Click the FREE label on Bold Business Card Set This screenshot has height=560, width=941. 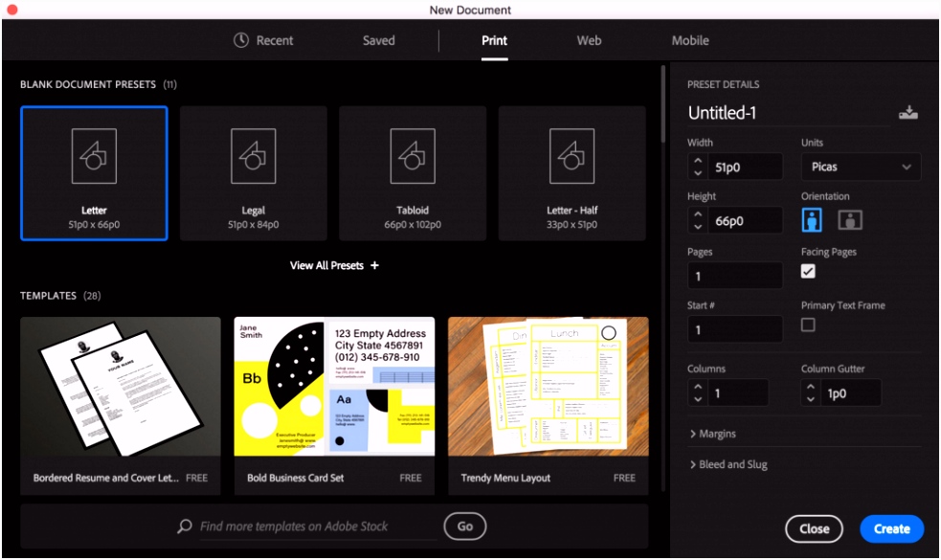point(411,478)
